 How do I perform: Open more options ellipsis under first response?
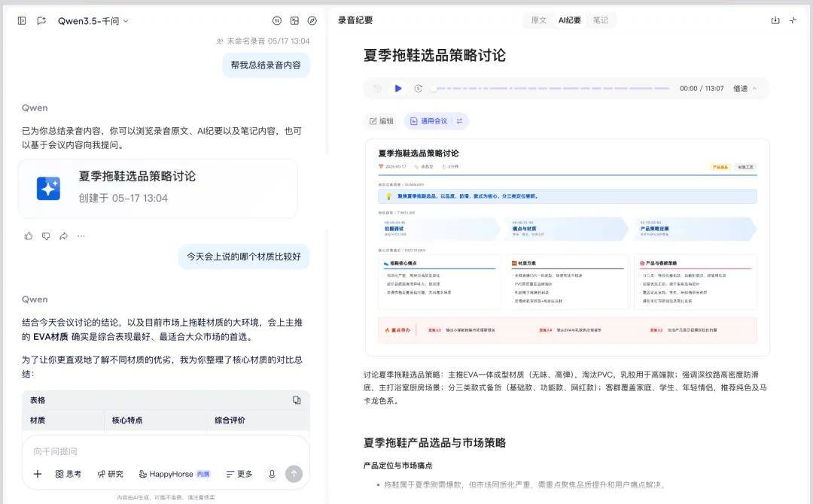(x=81, y=236)
